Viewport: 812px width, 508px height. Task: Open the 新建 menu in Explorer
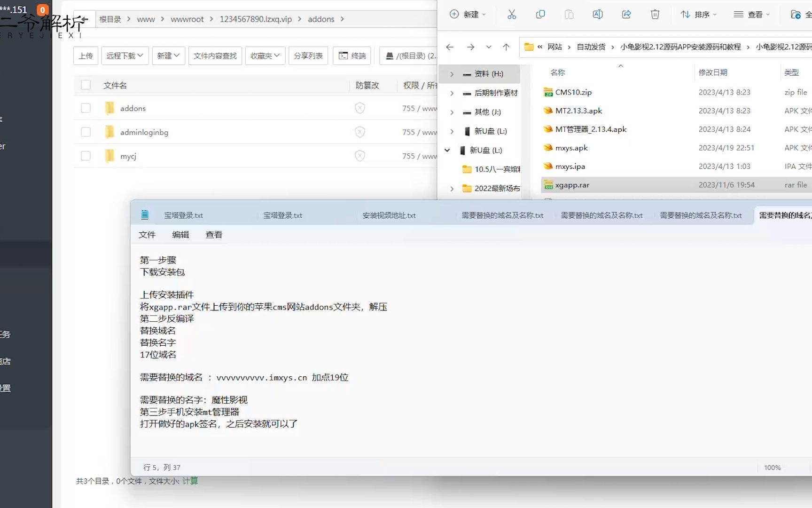click(x=468, y=15)
